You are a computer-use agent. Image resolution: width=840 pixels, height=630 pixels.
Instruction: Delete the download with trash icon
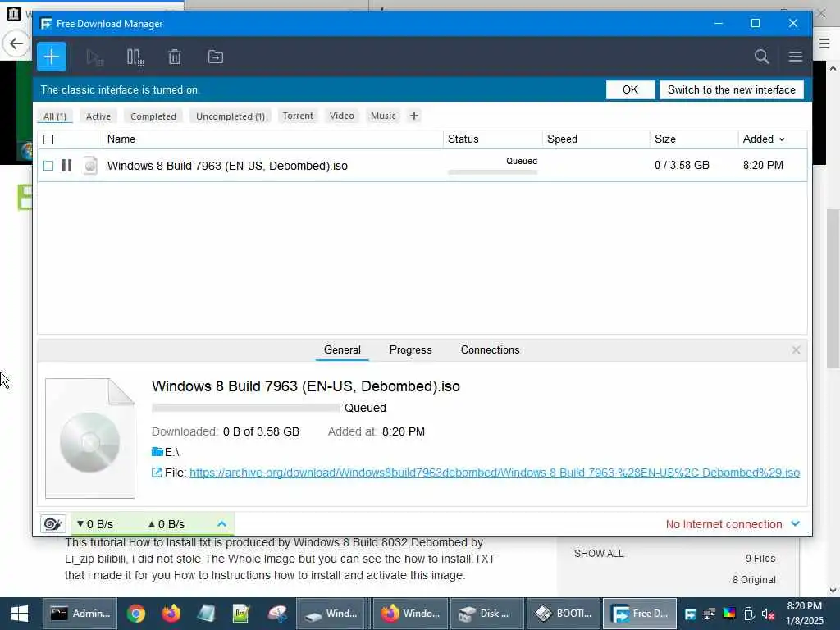[x=175, y=57]
